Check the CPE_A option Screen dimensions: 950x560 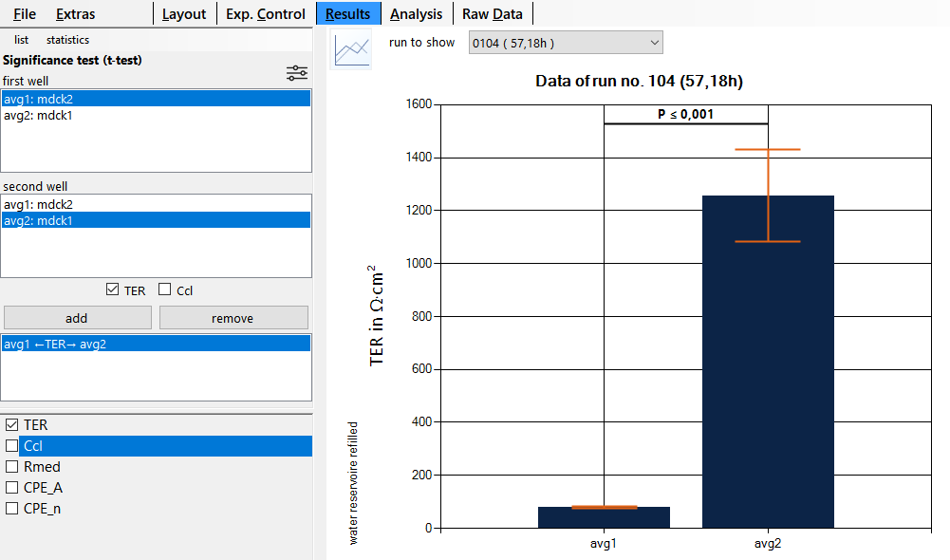(10, 487)
